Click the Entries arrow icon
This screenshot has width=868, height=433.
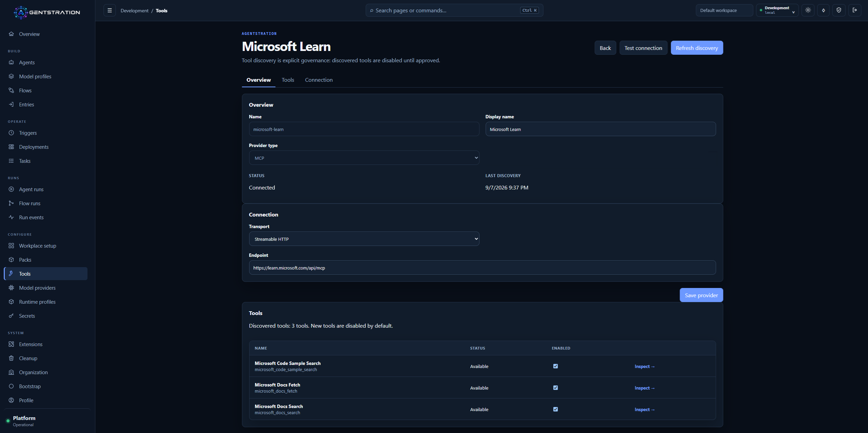coord(11,104)
